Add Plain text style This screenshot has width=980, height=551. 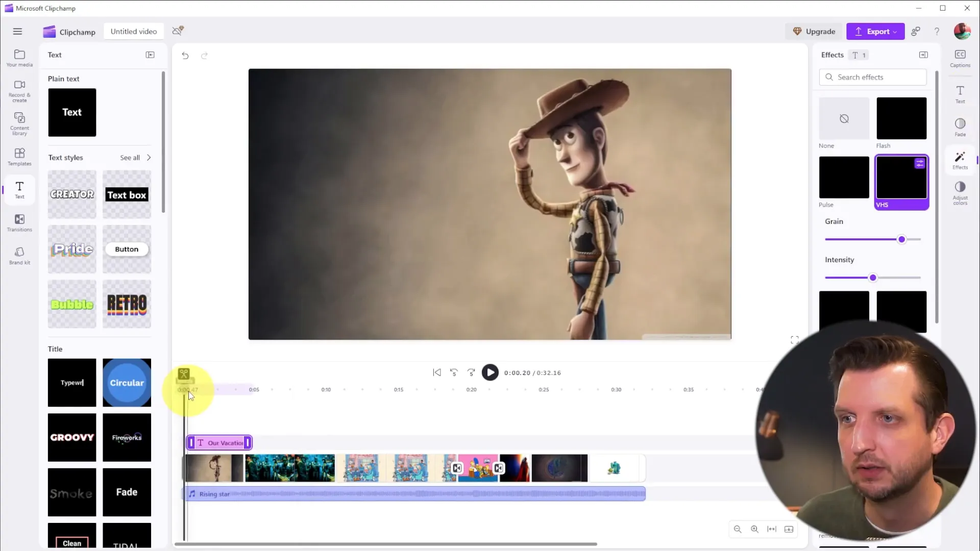coord(72,112)
